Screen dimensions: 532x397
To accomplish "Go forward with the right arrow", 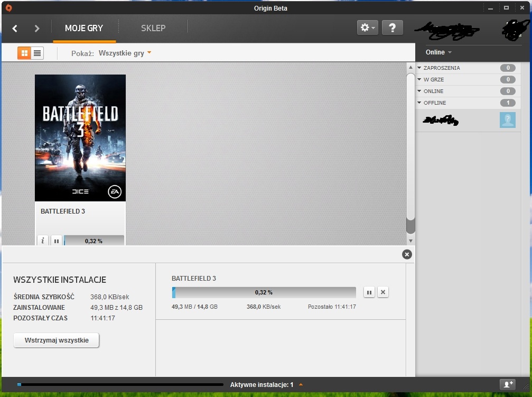I will [37, 28].
